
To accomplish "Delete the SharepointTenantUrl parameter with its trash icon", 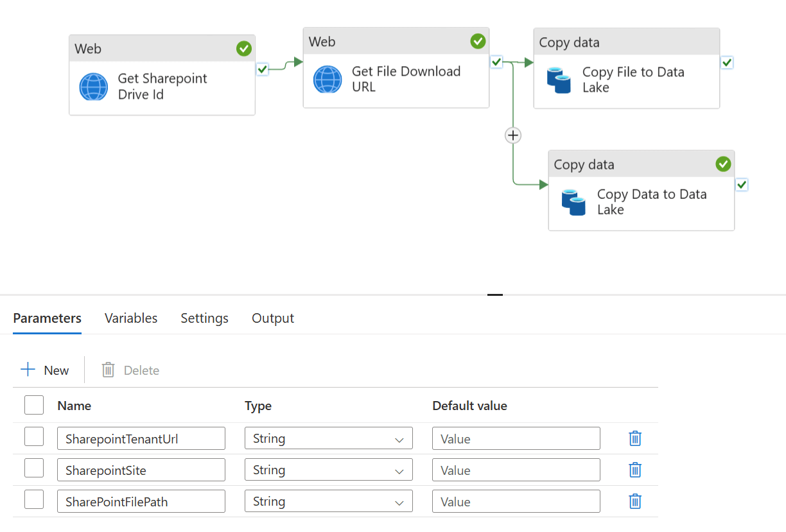I will point(635,438).
